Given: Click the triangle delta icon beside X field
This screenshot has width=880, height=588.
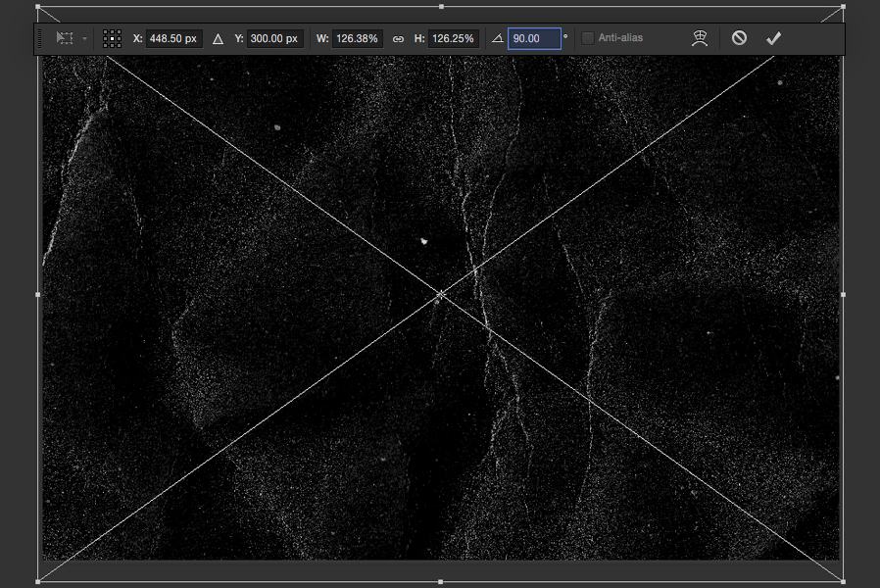Looking at the screenshot, I should pos(218,37).
